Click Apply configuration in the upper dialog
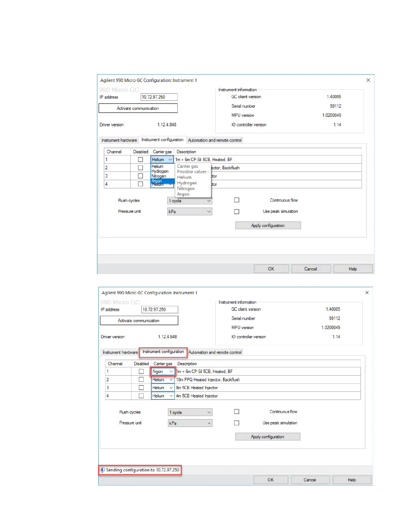Screen dimensions: 411x532 click(268, 225)
